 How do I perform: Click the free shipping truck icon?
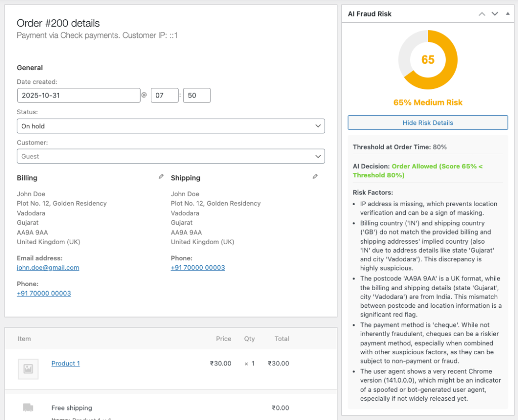click(x=28, y=407)
